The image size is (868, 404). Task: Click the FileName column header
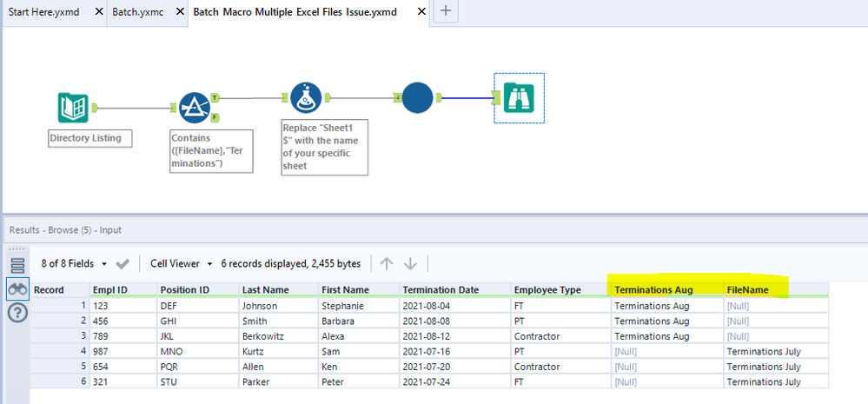pyautogui.click(x=776, y=289)
